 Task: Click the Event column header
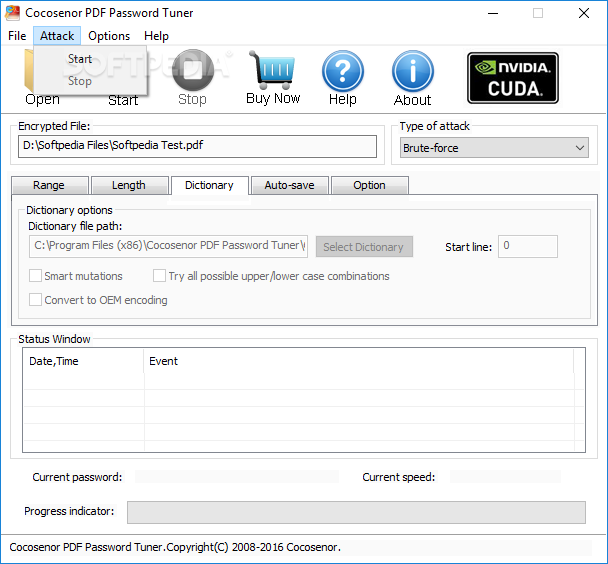click(x=359, y=361)
